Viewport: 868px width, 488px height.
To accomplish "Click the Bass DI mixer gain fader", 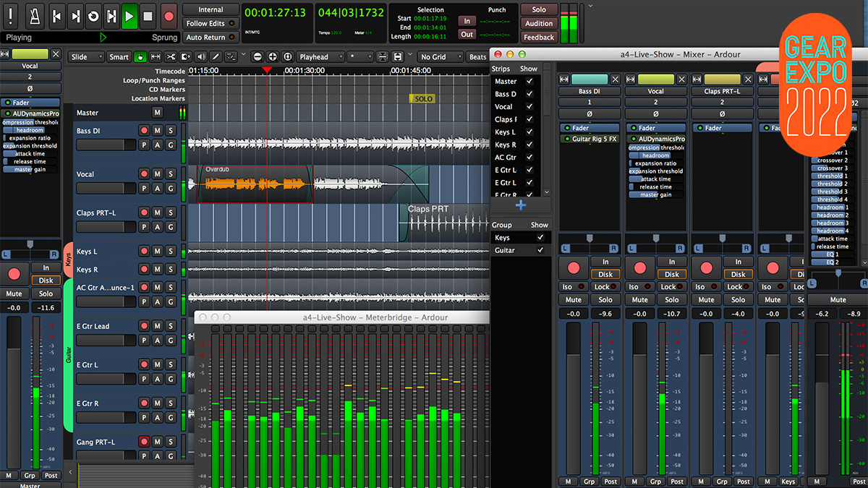I will pyautogui.click(x=574, y=398).
